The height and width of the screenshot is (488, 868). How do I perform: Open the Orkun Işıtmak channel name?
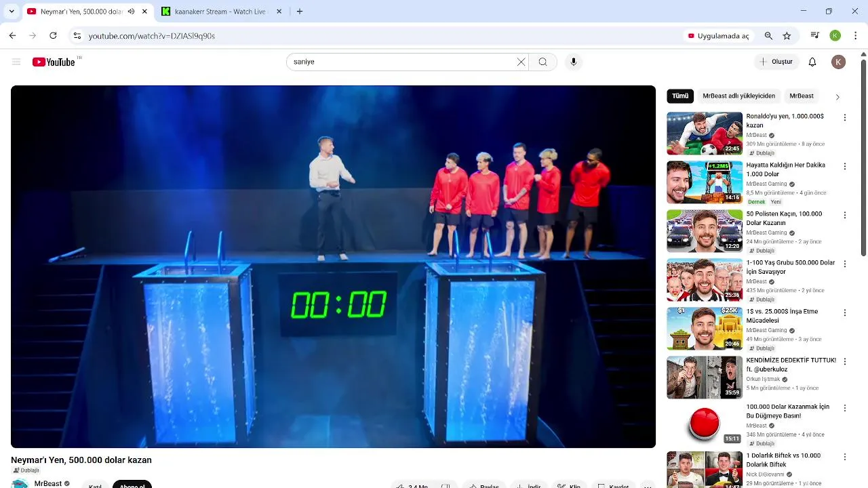[764, 380]
